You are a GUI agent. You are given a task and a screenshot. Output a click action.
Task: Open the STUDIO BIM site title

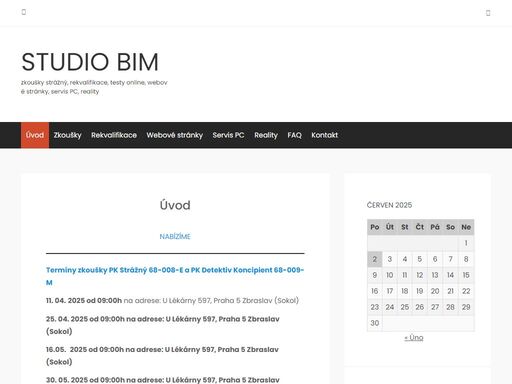coord(90,62)
